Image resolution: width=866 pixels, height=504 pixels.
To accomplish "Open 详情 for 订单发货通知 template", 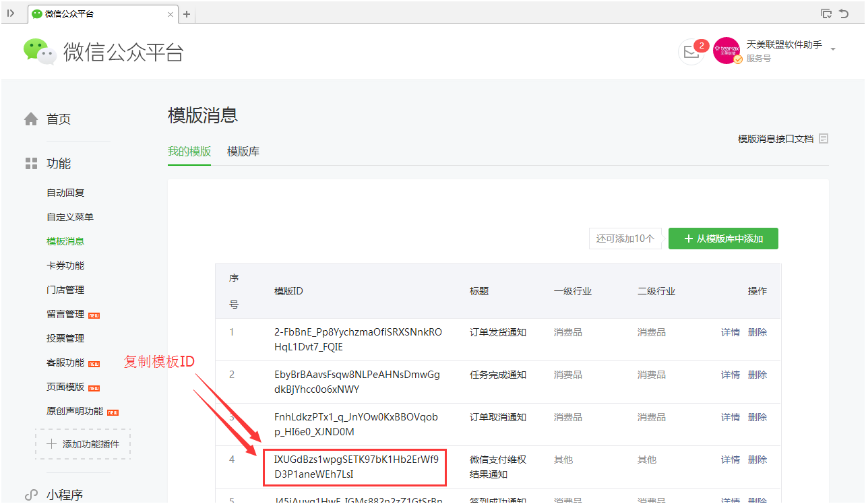I will click(x=731, y=332).
